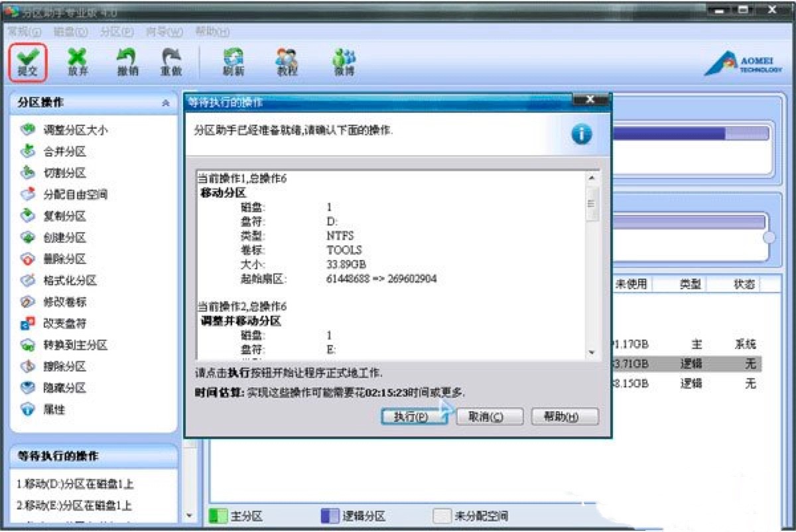Viewport: 796px width, 532px height.
Task: Click the 调整并移动分区 operation heading
Action: (241, 321)
